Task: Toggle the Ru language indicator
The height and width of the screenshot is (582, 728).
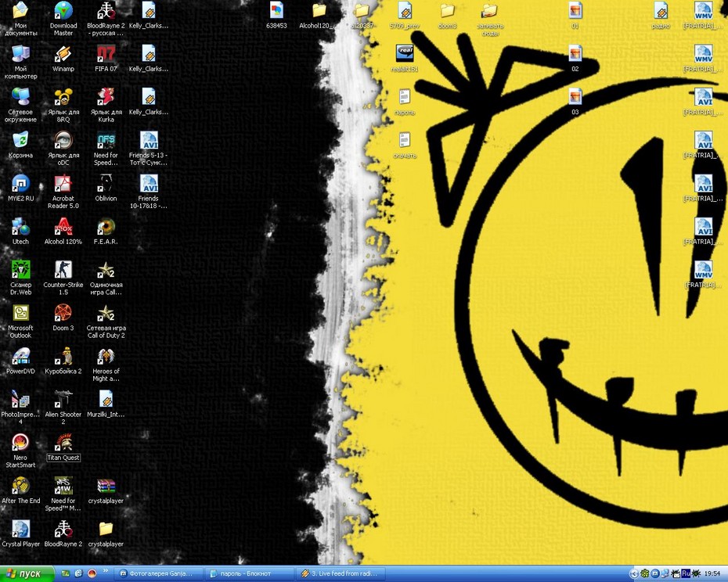Action: pos(686,573)
